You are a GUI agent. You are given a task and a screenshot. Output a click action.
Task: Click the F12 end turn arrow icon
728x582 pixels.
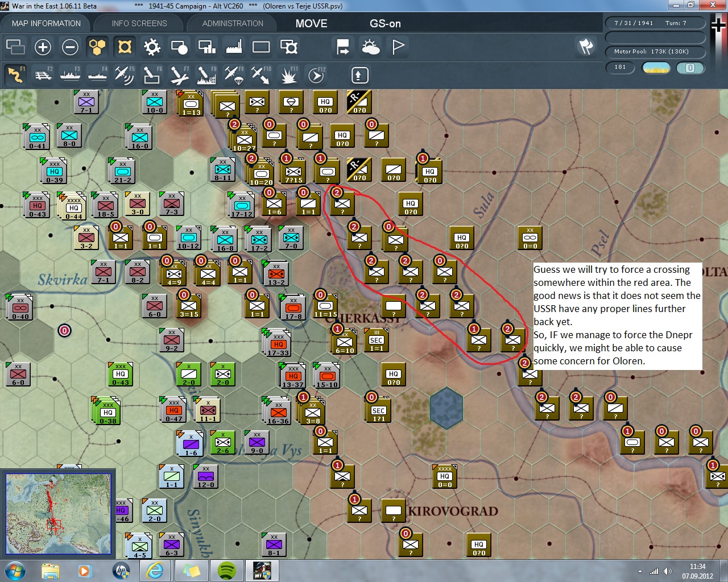(316, 74)
